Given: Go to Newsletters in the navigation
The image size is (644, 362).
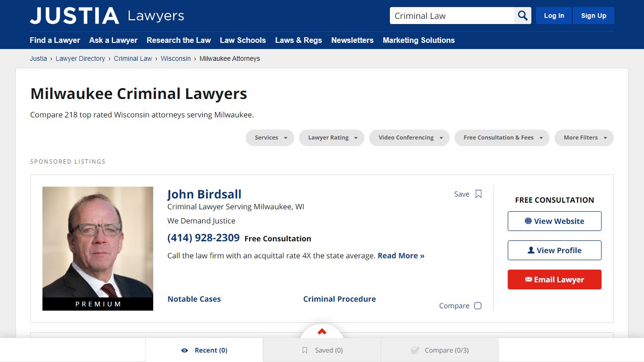Looking at the screenshot, I should (x=352, y=40).
